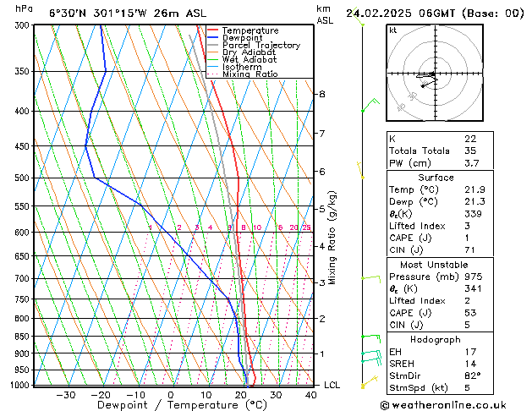The width and height of the screenshot is (532, 411).
Task: Click the Dry Adiabat legend entry
Action: 242,52
